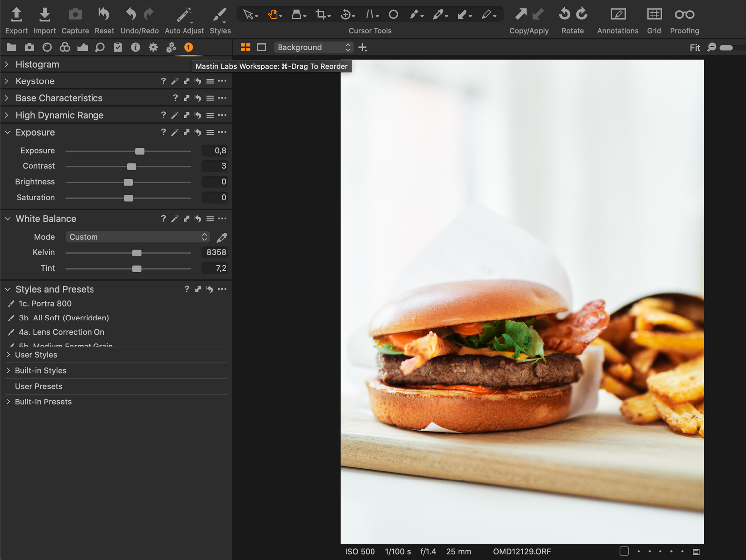Viewport: 746px width, 560px height.
Task: Click the Export icon in toolbar
Action: pos(16,15)
